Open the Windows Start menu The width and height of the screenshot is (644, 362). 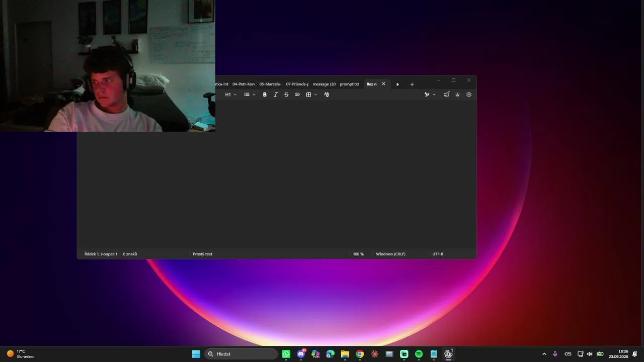click(196, 354)
